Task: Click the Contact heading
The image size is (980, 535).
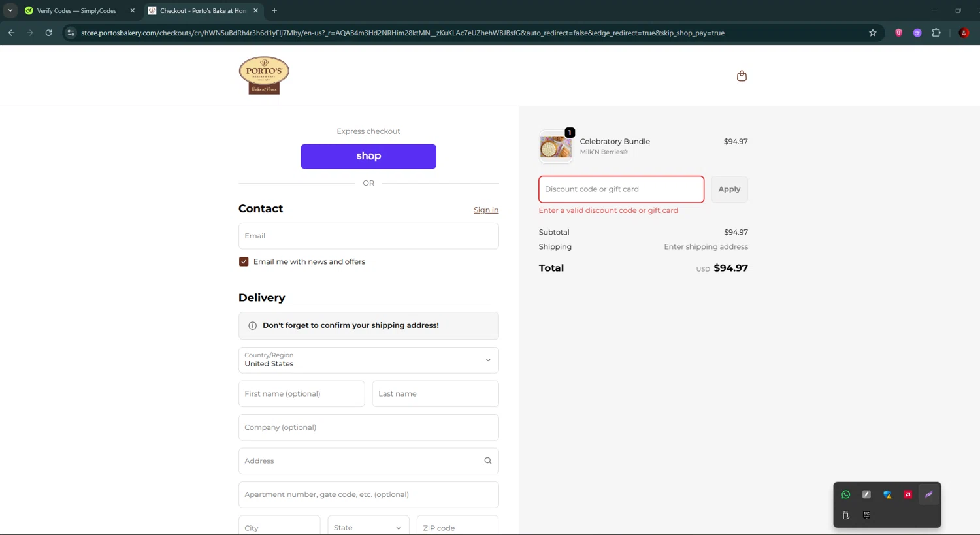Action: pyautogui.click(x=261, y=208)
